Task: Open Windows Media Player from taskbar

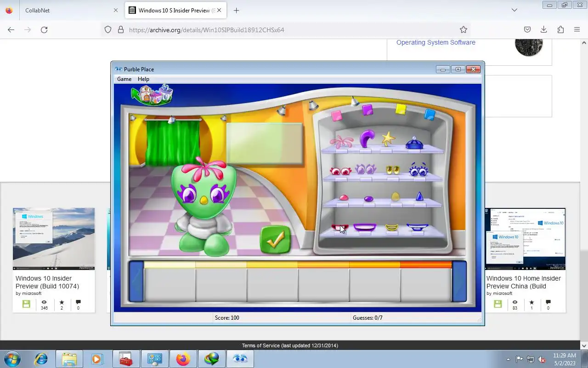Action: [x=97, y=359]
